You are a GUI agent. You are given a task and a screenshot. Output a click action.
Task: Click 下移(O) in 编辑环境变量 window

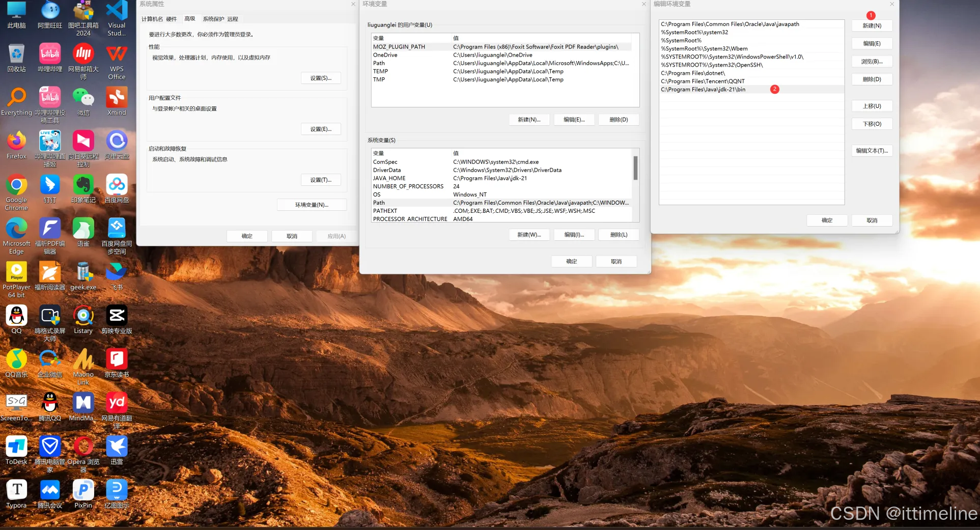click(872, 124)
